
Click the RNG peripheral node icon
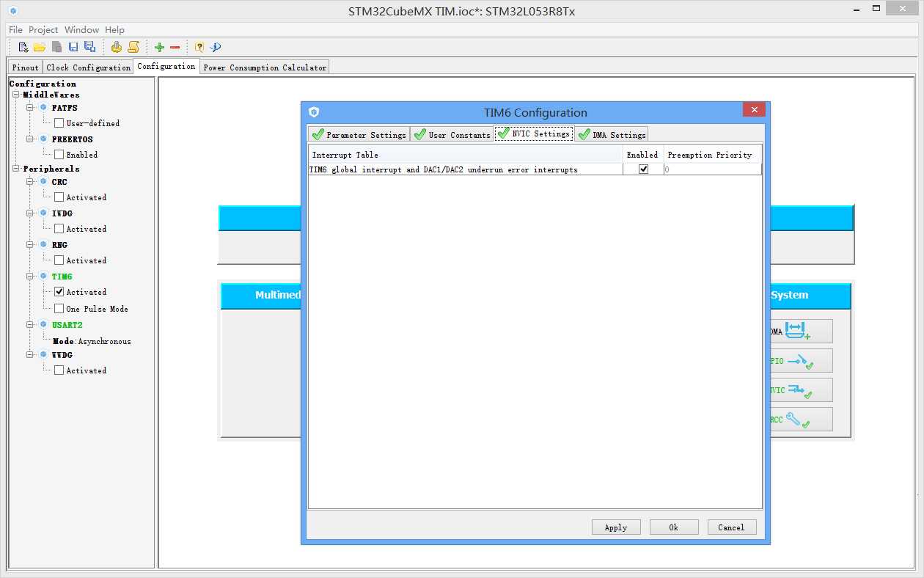pos(43,244)
